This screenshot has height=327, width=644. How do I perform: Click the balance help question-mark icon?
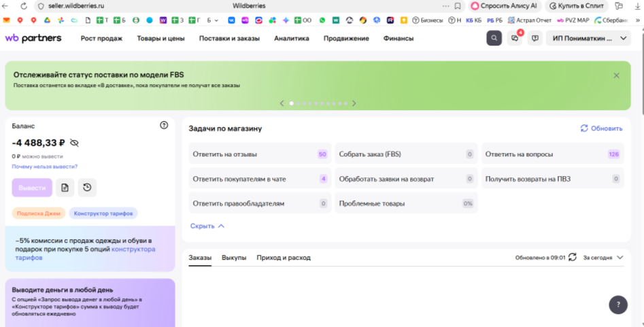tap(164, 125)
